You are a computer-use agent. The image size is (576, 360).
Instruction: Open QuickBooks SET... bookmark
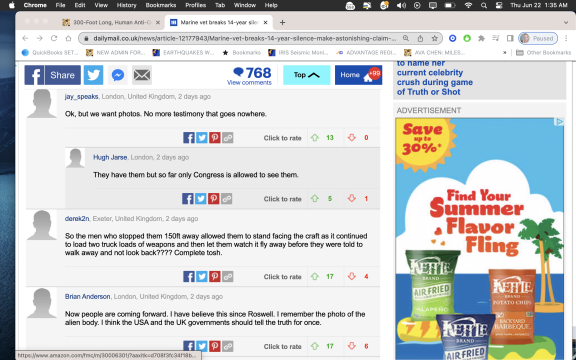(50, 53)
